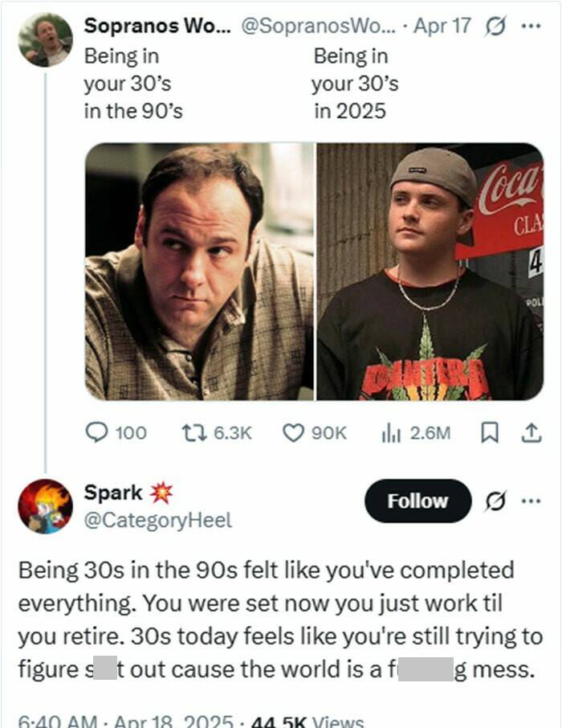Open the Sopranos World profile name

click(x=157, y=25)
